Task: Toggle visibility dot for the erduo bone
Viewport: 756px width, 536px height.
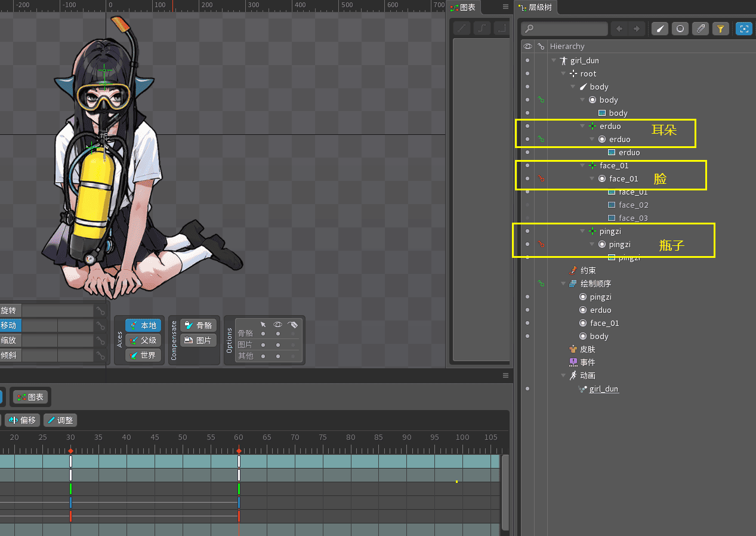Action: 527,126
